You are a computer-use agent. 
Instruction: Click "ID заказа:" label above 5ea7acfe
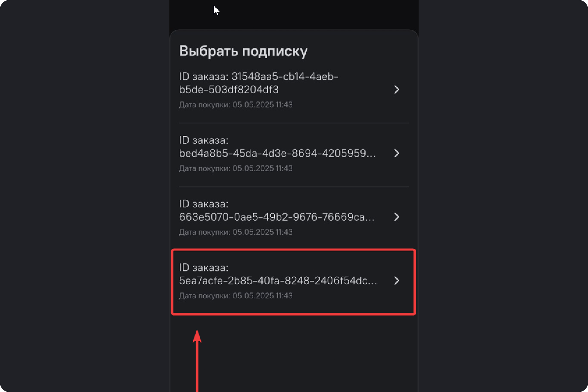(204, 268)
